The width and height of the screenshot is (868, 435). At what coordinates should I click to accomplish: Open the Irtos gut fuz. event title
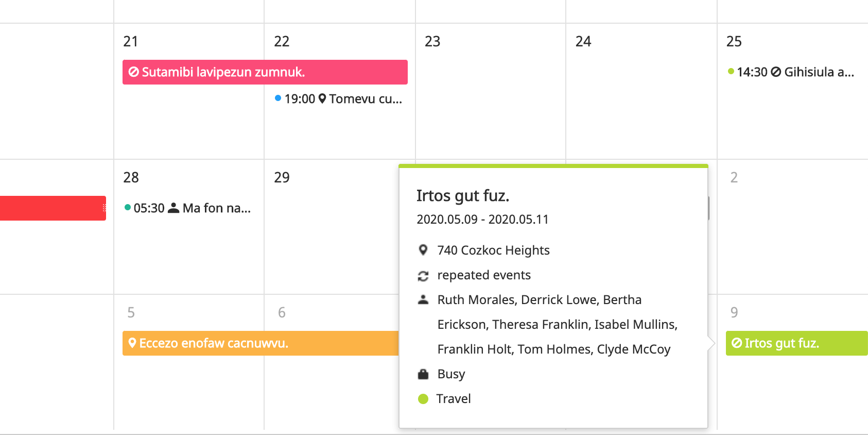point(462,196)
